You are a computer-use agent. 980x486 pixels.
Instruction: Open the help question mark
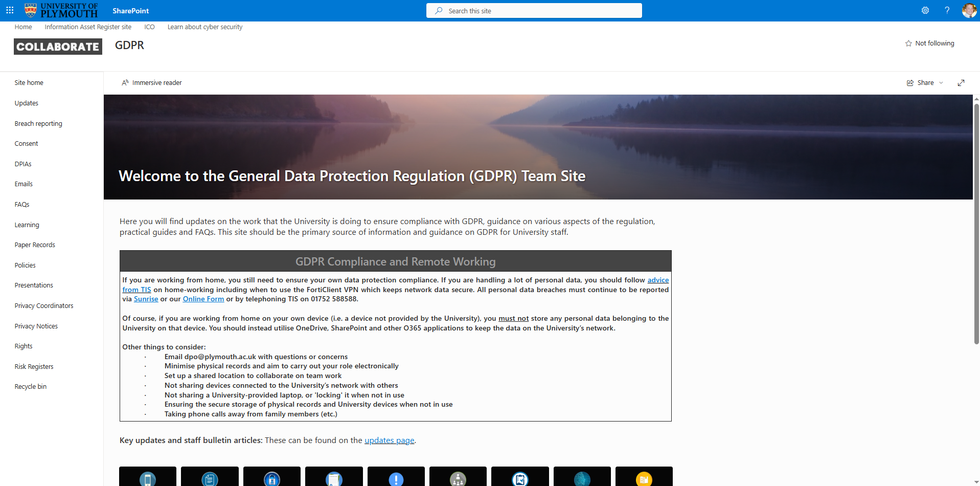click(947, 10)
